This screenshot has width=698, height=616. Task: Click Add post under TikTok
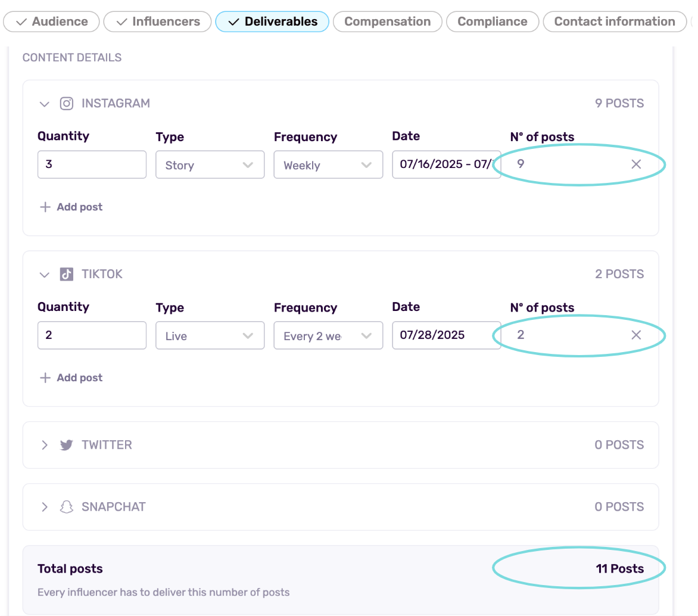pos(71,378)
